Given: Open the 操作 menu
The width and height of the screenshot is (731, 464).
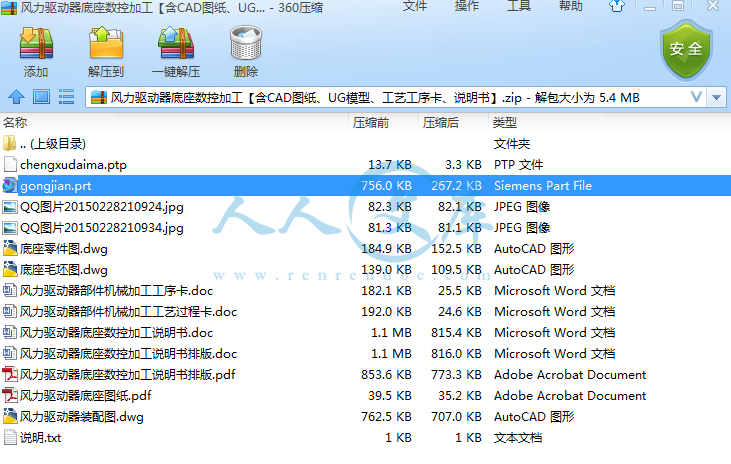Looking at the screenshot, I should [467, 6].
